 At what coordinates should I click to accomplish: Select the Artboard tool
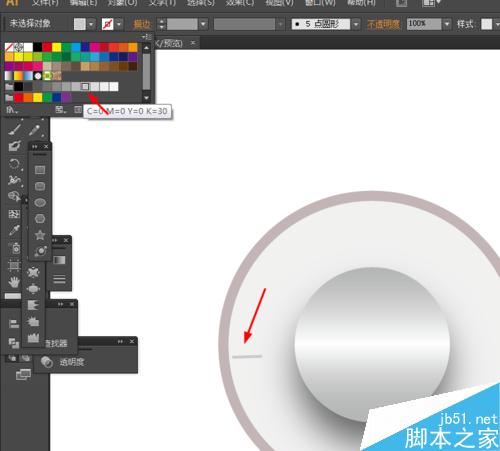[x=14, y=266]
